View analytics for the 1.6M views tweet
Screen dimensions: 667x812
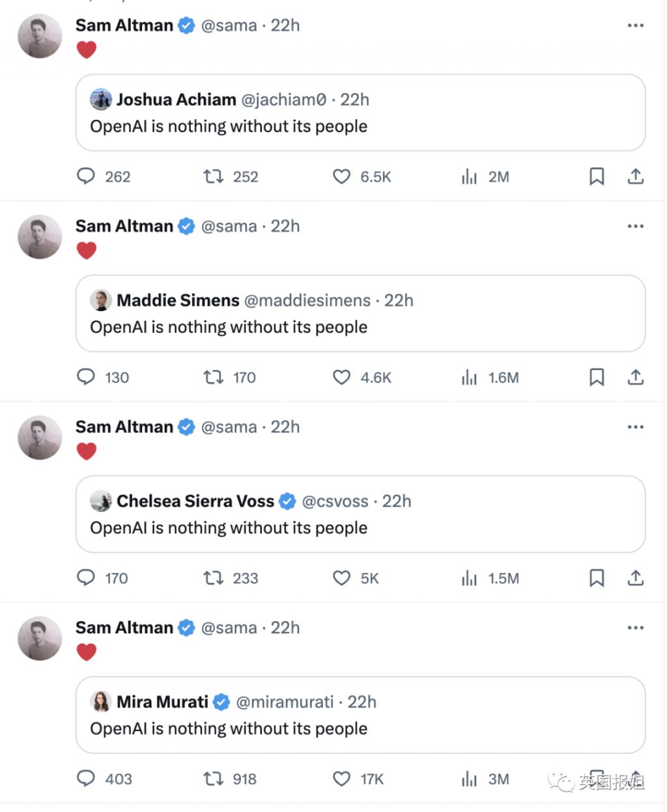tap(470, 377)
